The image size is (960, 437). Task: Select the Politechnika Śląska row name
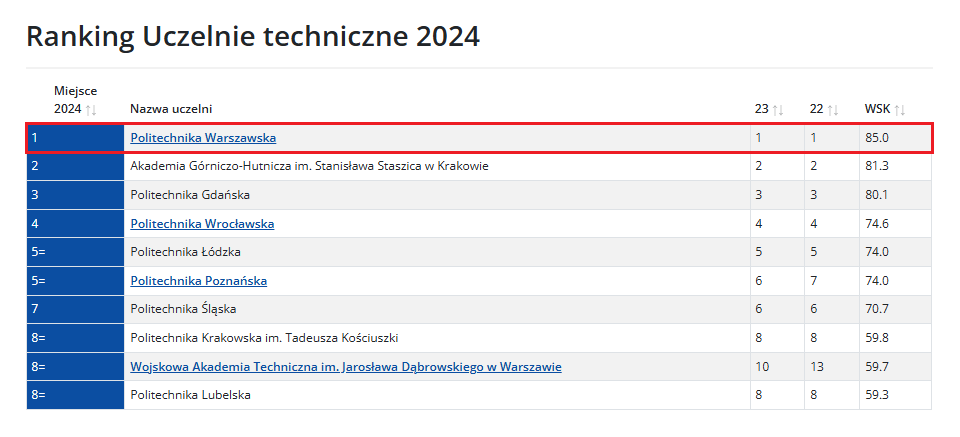click(x=183, y=310)
